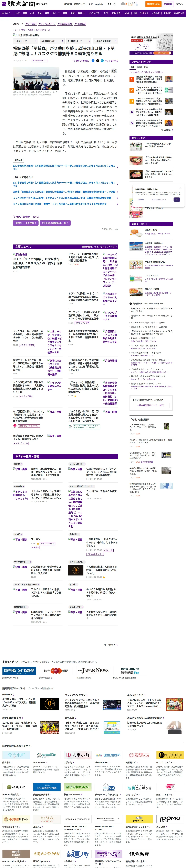Viewport: 186px width, 868px height.
Task: Click the ログイン link
Action: click(179, 4)
